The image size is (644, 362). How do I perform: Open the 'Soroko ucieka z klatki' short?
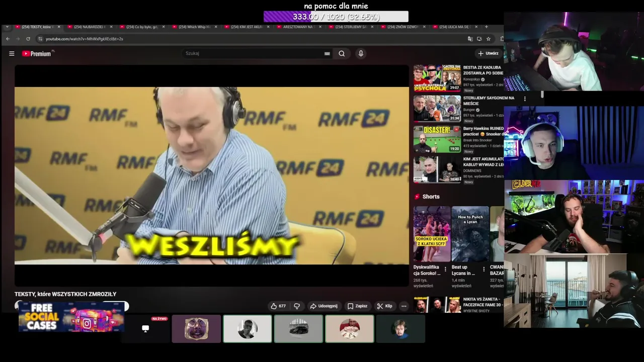(432, 234)
